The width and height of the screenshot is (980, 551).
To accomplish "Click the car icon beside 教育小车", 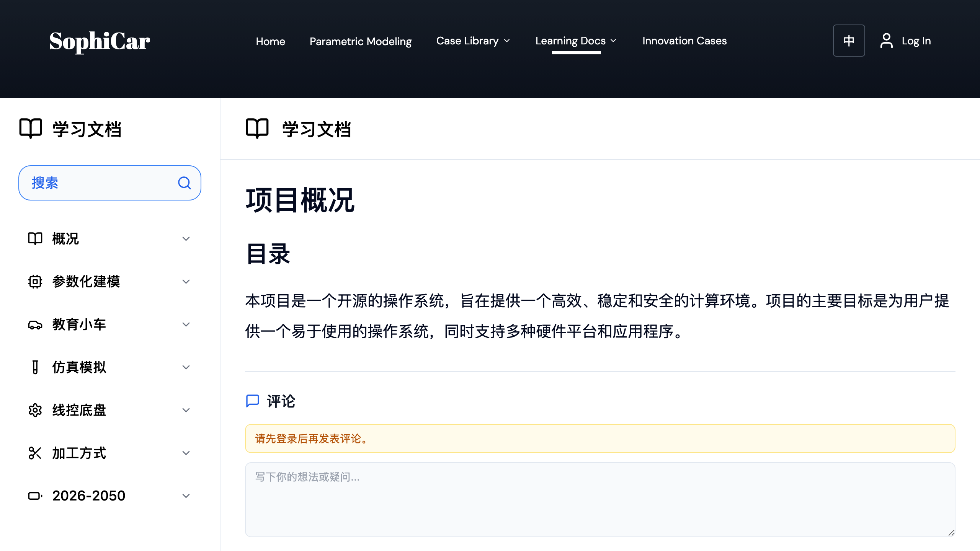I will 35,324.
